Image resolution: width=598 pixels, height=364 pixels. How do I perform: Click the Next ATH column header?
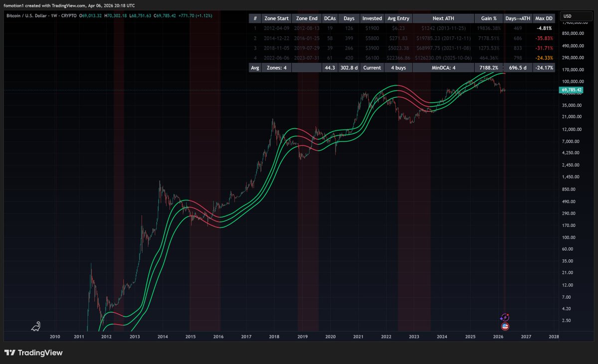pyautogui.click(x=443, y=18)
